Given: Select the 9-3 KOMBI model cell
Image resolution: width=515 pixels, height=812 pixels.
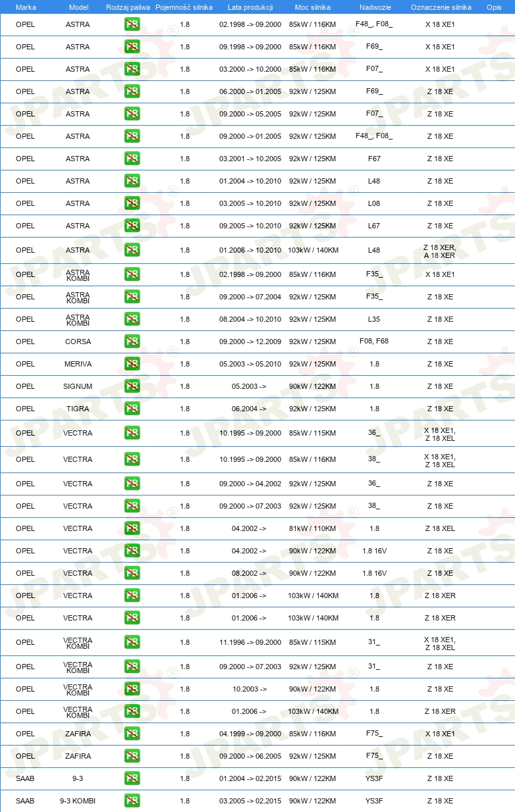Looking at the screenshot, I should [78, 801].
